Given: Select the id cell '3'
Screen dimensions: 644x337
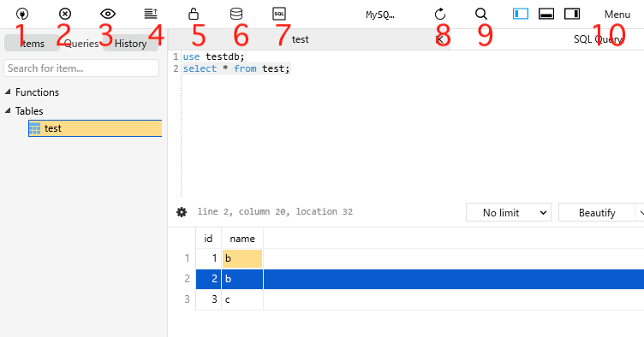Looking at the screenshot, I should click(x=209, y=299).
